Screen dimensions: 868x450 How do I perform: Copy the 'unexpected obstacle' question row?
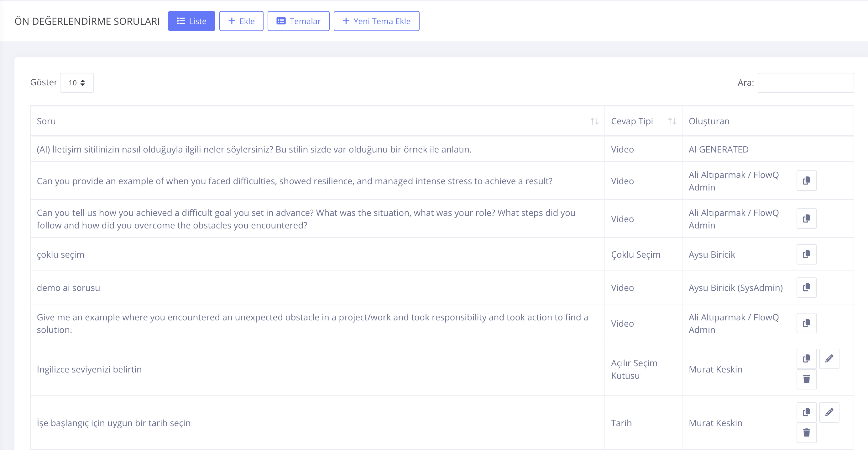click(x=806, y=323)
